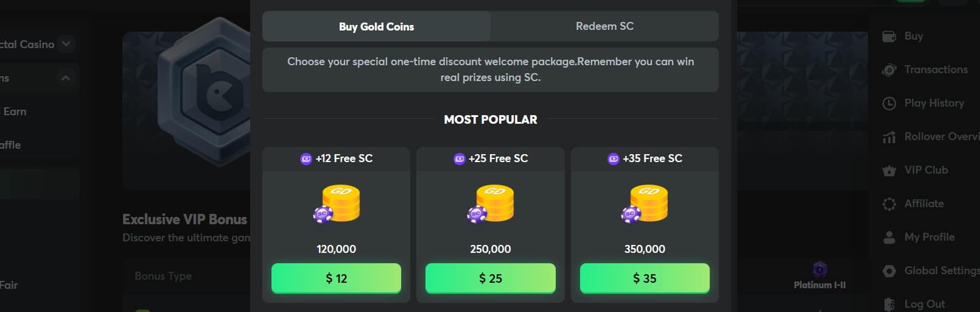Open VIP Club crown icon
The height and width of the screenshot is (312, 980).
(x=889, y=170)
